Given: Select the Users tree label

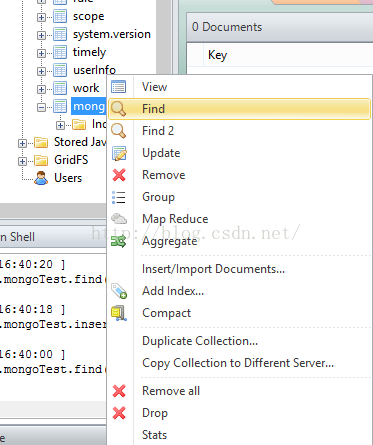Looking at the screenshot, I should point(68,178).
